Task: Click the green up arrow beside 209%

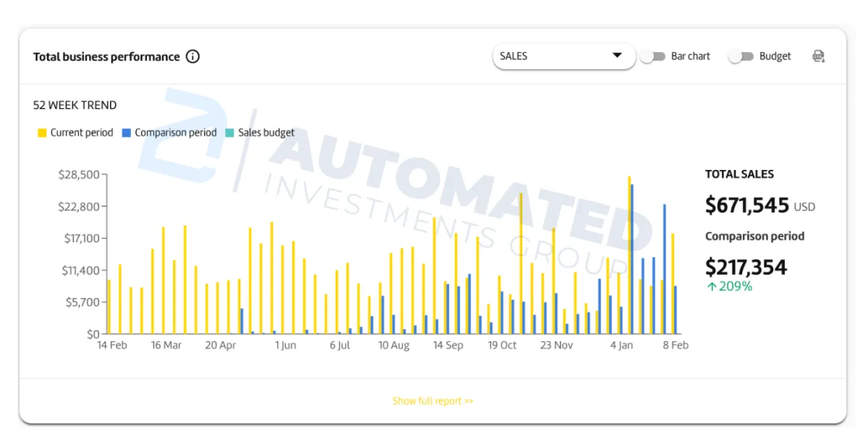Action: click(712, 286)
